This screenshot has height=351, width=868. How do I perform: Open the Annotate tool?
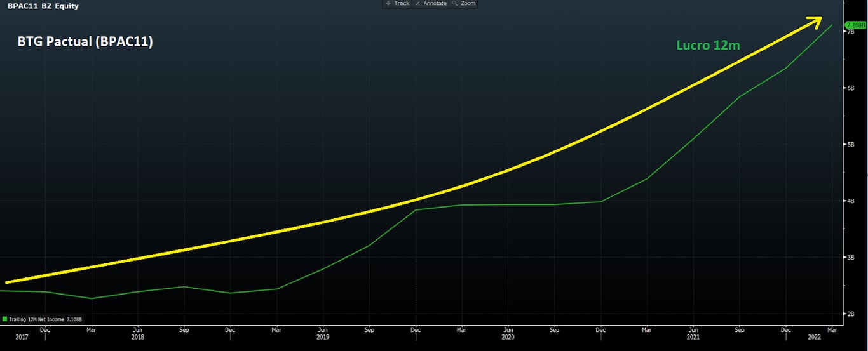pos(431,3)
